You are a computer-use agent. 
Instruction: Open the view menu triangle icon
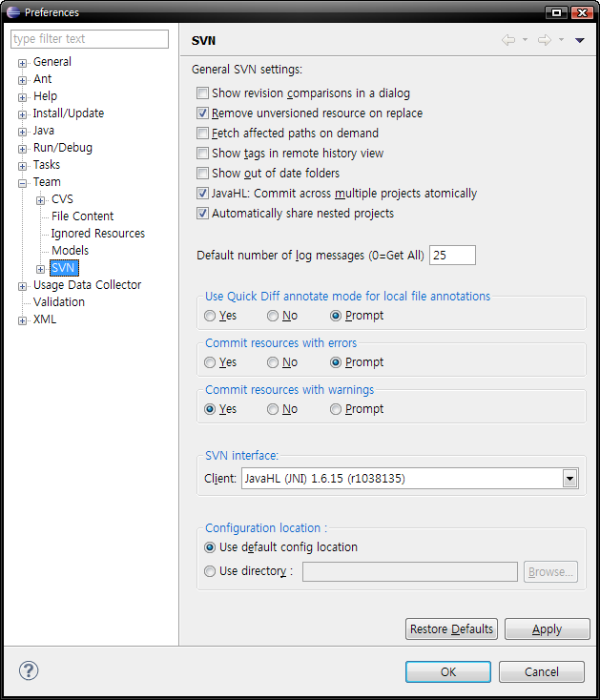579,41
